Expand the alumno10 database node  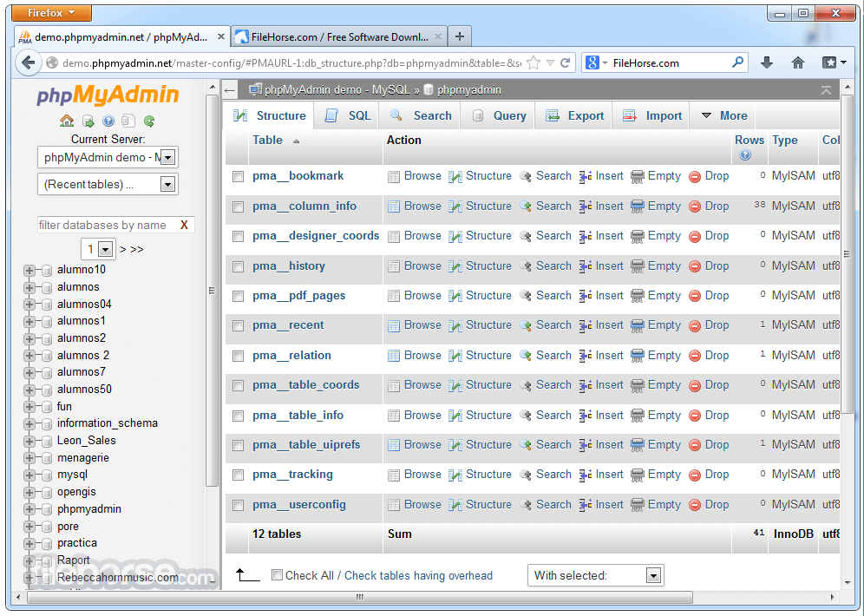[29, 270]
